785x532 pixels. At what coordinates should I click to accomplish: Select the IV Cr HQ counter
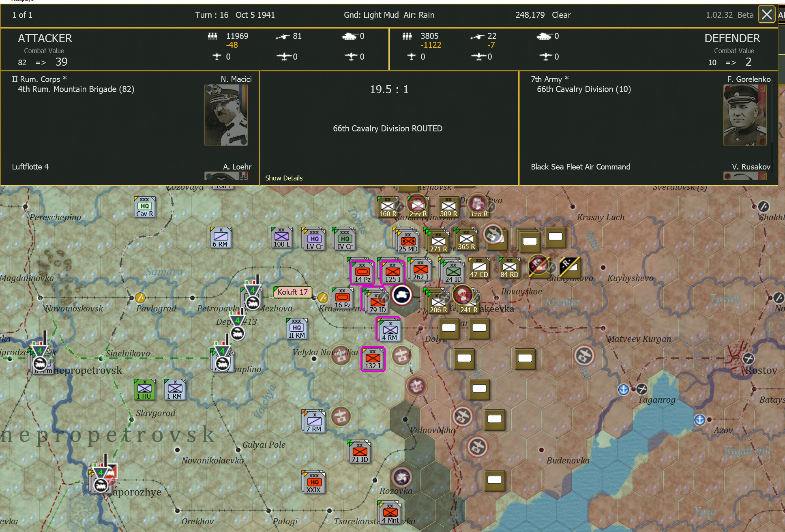(x=345, y=239)
